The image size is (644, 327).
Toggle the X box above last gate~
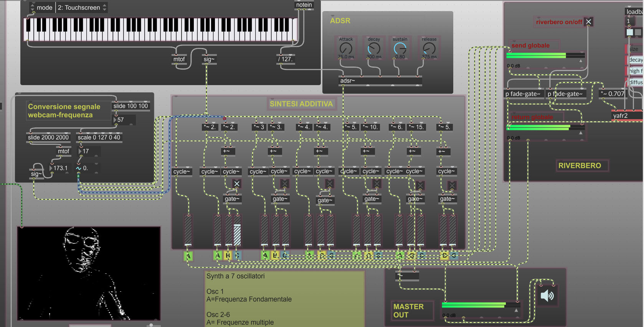(x=452, y=186)
